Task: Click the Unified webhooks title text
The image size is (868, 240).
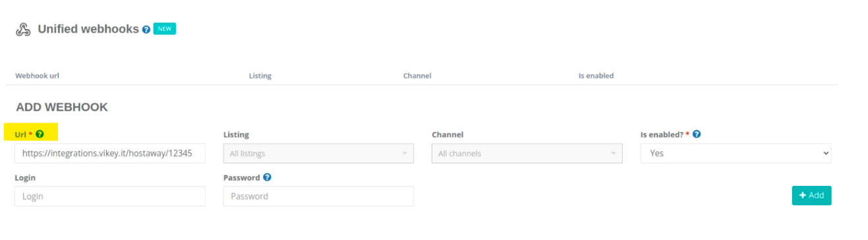Action: click(x=88, y=29)
